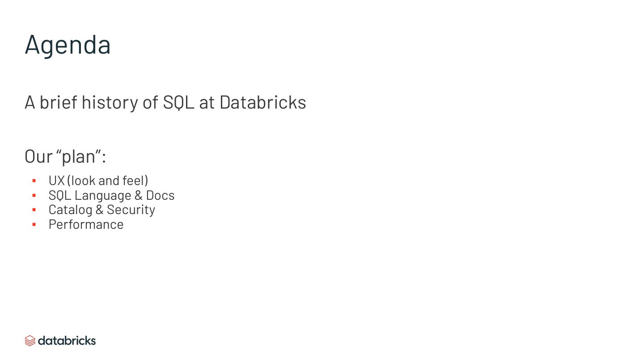Select the 'SQL Language & Docs' bullet text
The width and height of the screenshot is (644, 362).
(111, 195)
